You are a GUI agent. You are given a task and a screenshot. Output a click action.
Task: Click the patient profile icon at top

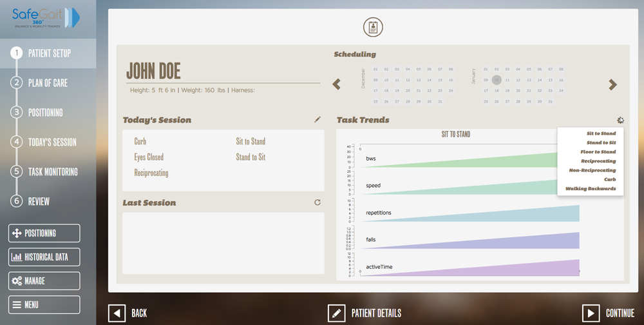pyautogui.click(x=373, y=27)
